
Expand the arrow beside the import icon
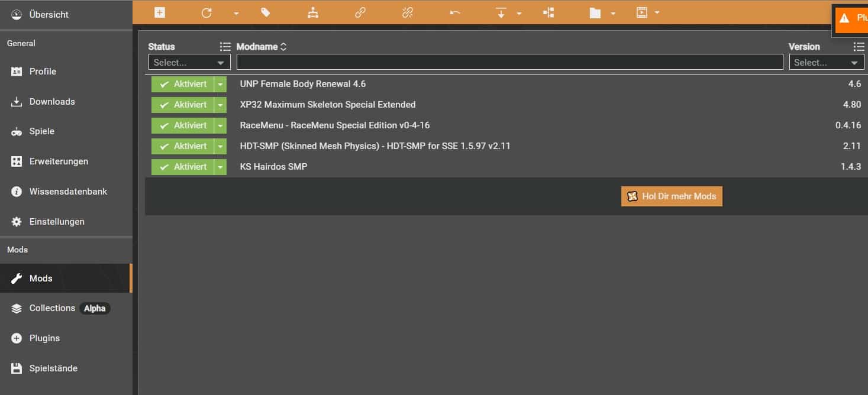coord(519,13)
